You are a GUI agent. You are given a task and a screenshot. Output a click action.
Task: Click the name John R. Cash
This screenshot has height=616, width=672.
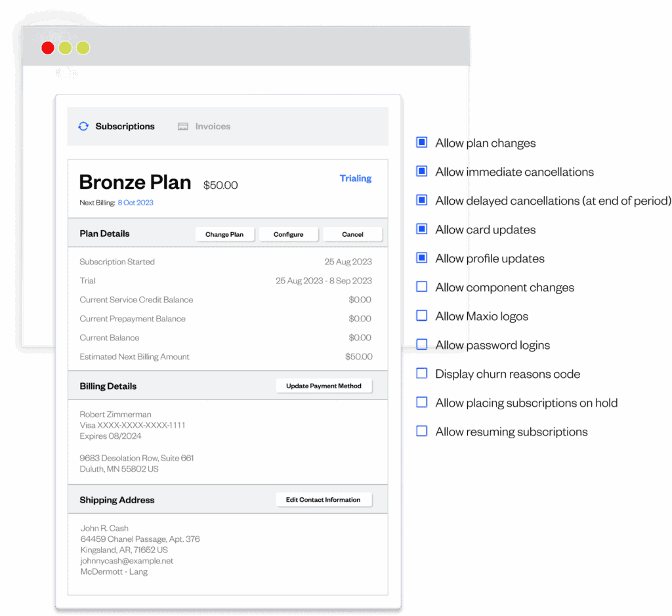(104, 528)
